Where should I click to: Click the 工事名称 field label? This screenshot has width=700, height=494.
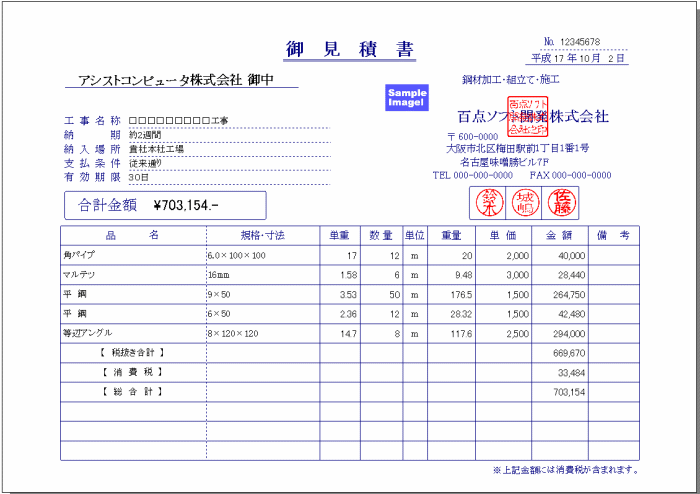pos(92,120)
